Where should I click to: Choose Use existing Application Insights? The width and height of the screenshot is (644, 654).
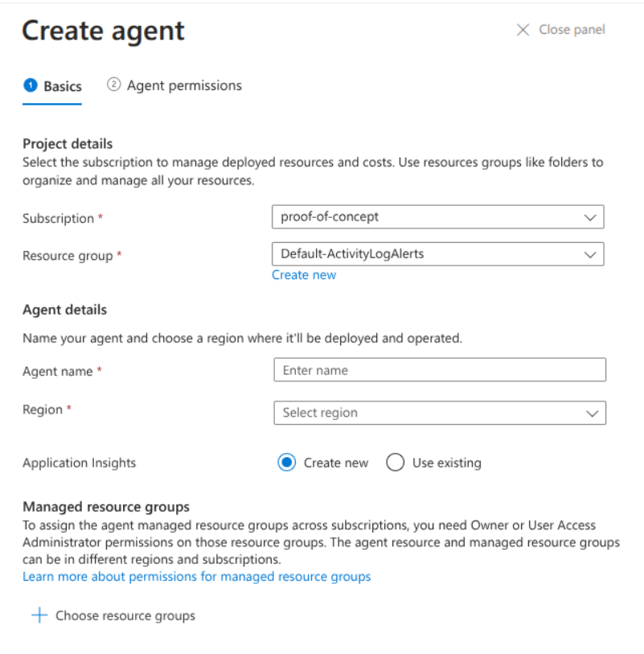[395, 463]
